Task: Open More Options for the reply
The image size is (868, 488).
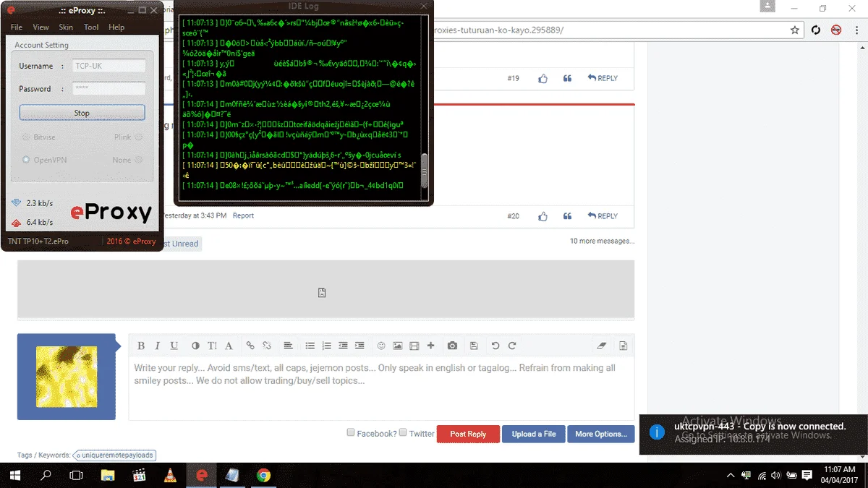Action: click(601, 434)
